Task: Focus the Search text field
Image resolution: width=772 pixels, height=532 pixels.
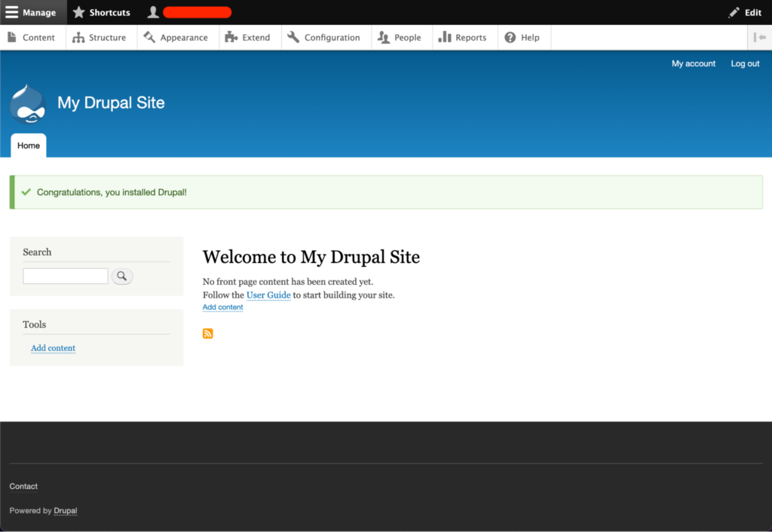Action: click(x=66, y=276)
